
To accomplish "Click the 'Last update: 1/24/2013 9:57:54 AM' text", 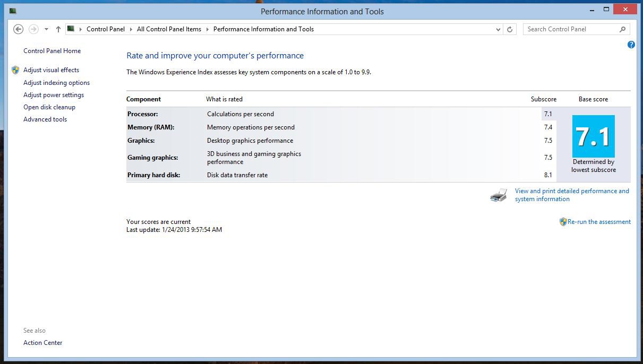I will (174, 230).
